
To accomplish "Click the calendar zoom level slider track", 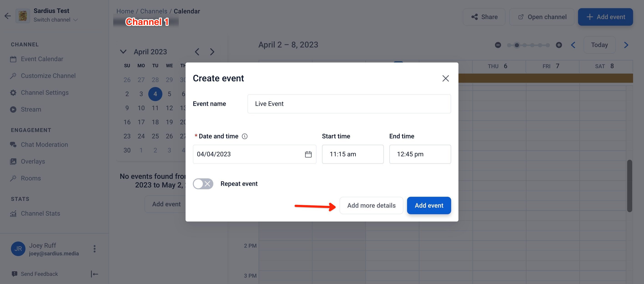I will [x=528, y=45].
